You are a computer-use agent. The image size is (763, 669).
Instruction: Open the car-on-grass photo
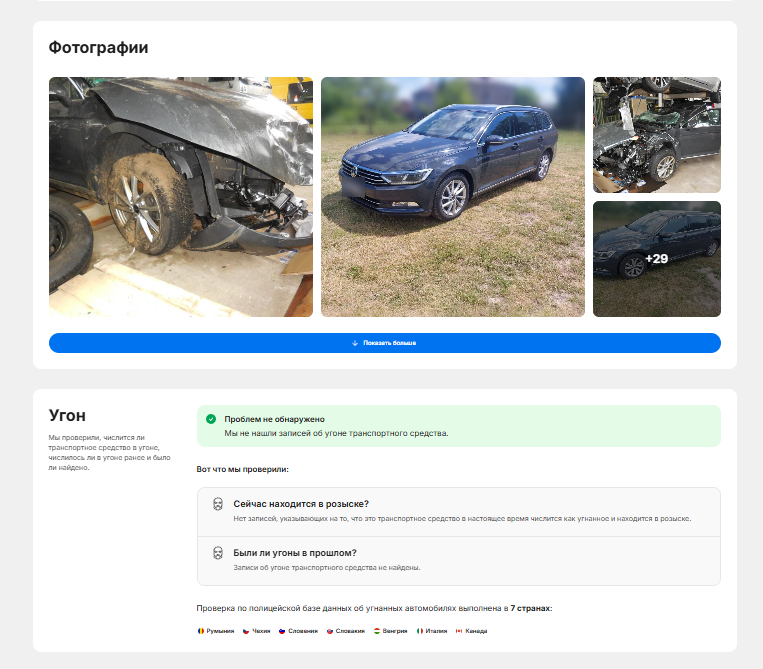point(453,197)
